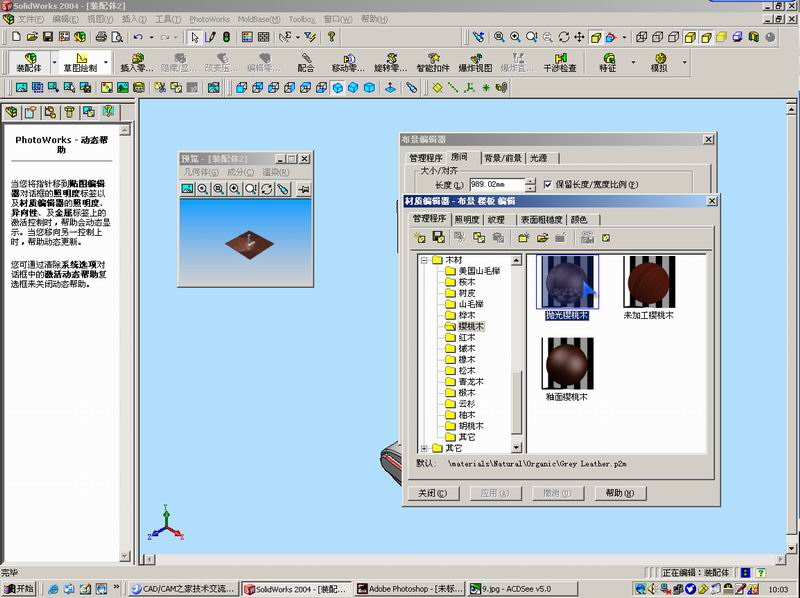Open the dropdown arrow next to 模拟 button
The height and width of the screenshot is (598, 800).
click(x=684, y=62)
